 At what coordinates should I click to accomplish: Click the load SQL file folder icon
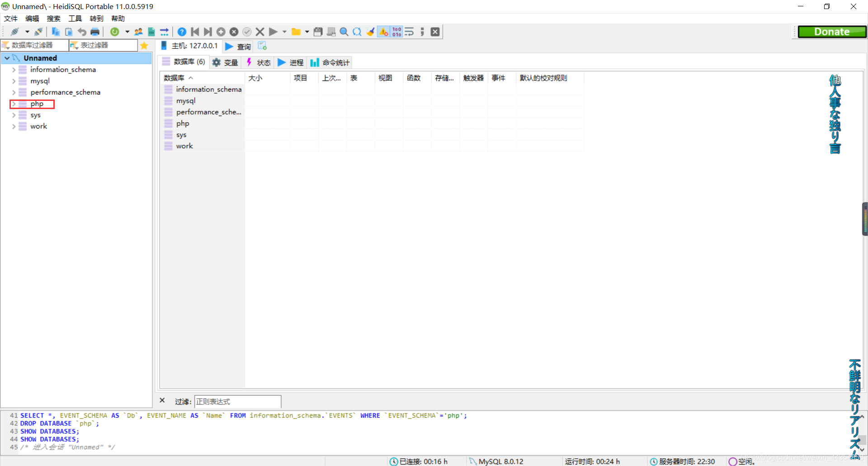coord(296,32)
